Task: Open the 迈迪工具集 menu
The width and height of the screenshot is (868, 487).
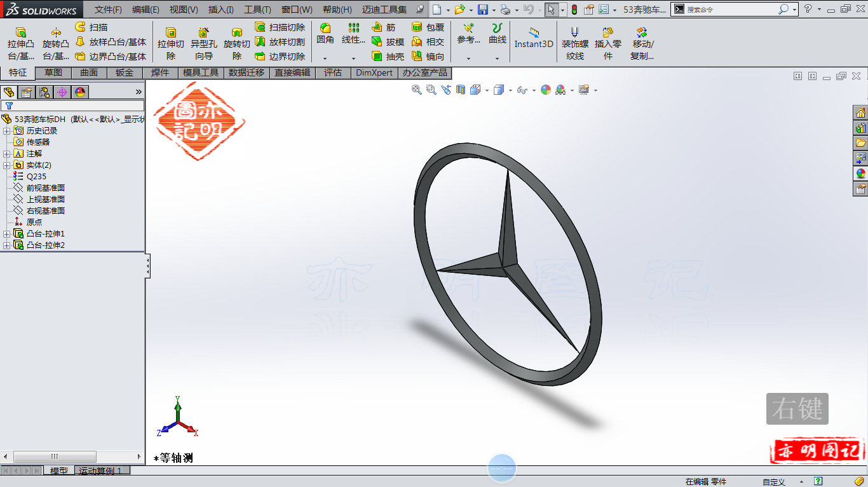Action: pos(384,10)
